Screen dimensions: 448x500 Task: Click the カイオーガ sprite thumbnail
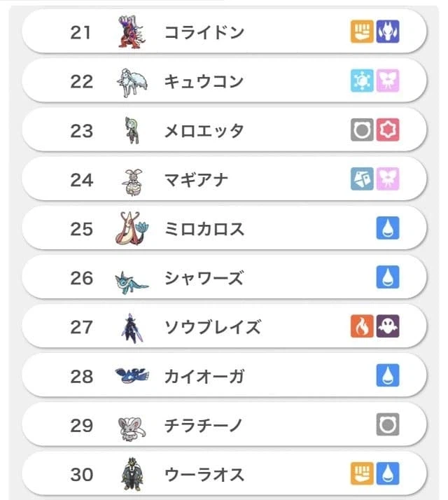pyautogui.click(x=132, y=376)
